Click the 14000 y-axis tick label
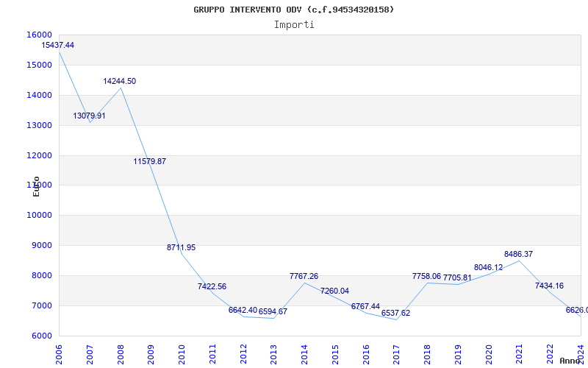The width and height of the screenshot is (588, 368). (x=40, y=96)
